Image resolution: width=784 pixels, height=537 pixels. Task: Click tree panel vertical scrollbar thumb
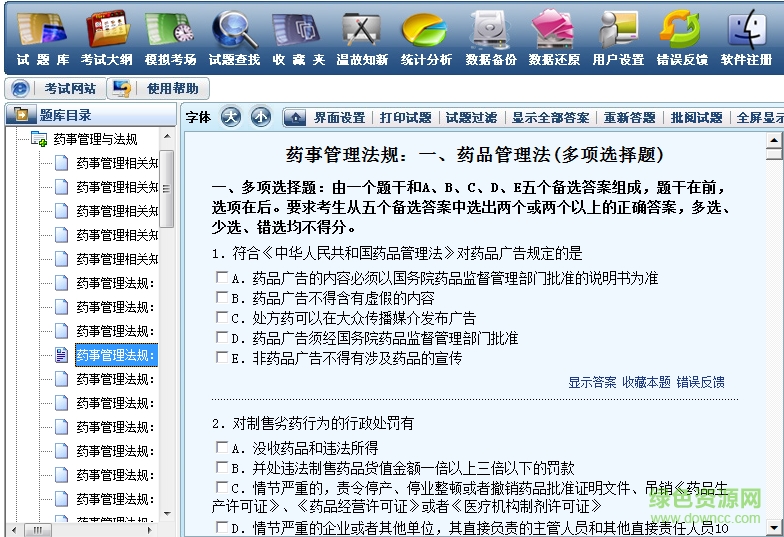tap(167, 188)
